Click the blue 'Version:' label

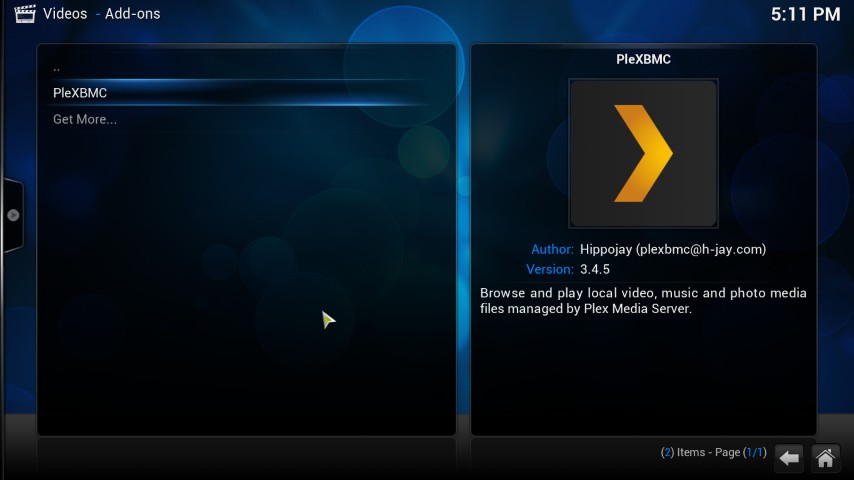(550, 269)
